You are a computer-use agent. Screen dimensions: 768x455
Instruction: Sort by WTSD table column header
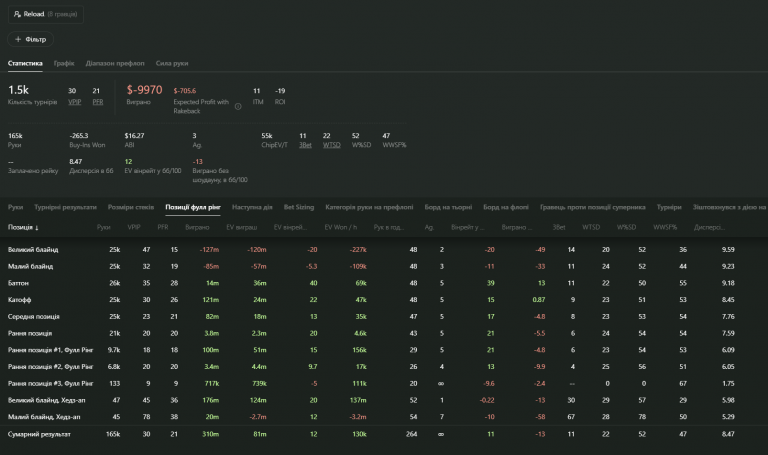[591, 227]
